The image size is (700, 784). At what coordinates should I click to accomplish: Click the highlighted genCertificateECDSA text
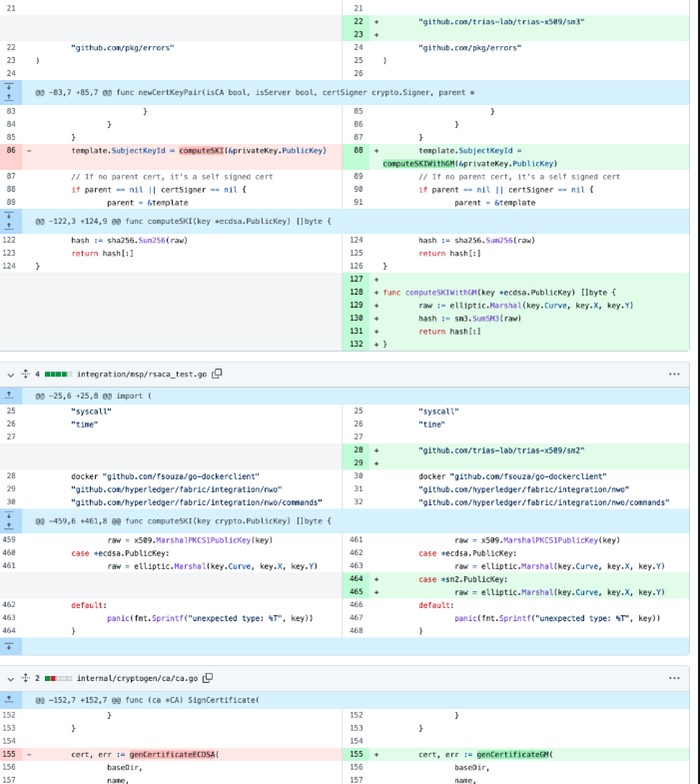pyautogui.click(x=172, y=754)
